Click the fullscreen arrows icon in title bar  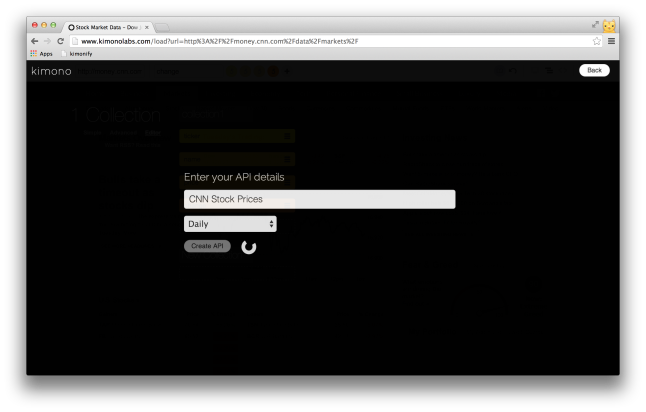click(596, 24)
